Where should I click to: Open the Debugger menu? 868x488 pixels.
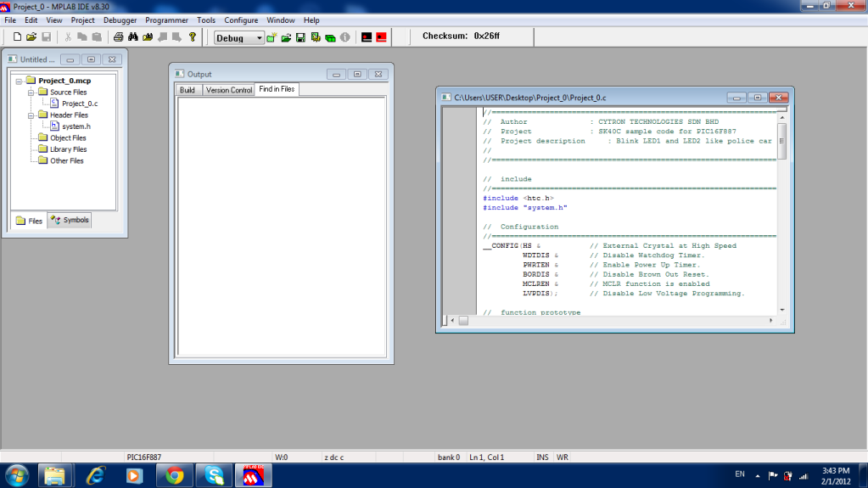[120, 20]
